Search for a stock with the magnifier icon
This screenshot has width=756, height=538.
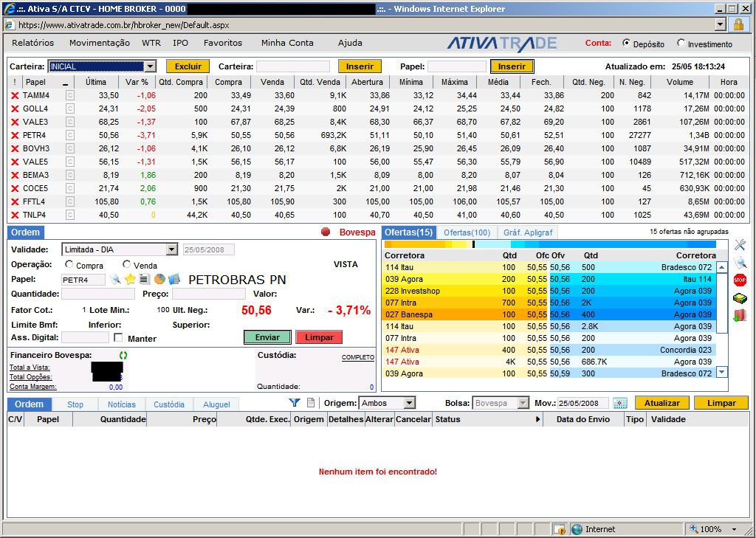(114, 279)
